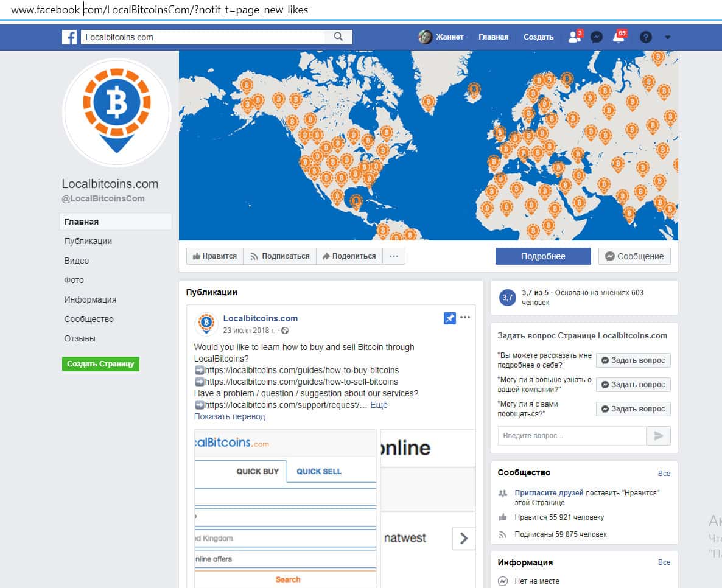Click the Localbitcoins page profile picture

(116, 112)
